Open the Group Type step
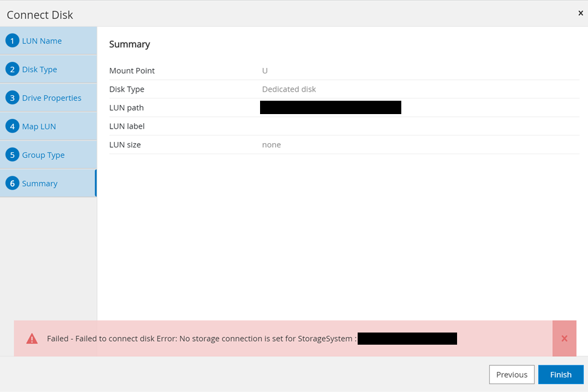588x392 pixels. click(43, 155)
